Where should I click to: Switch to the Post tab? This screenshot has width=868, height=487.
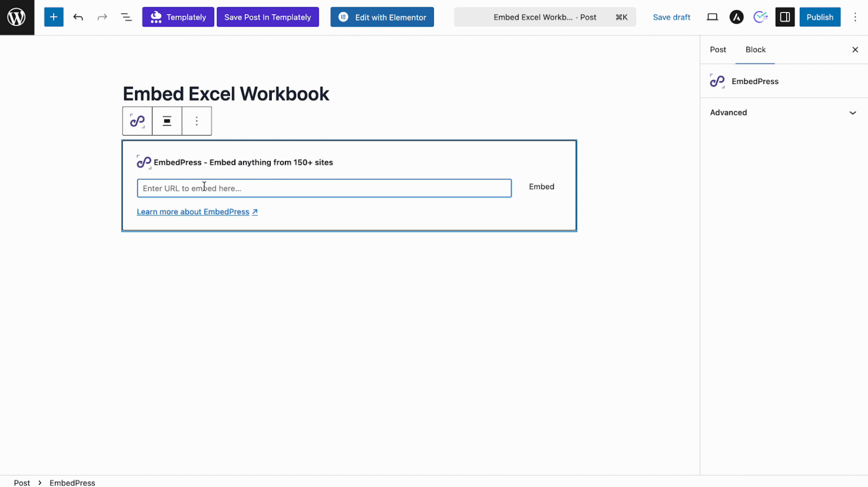tap(718, 50)
